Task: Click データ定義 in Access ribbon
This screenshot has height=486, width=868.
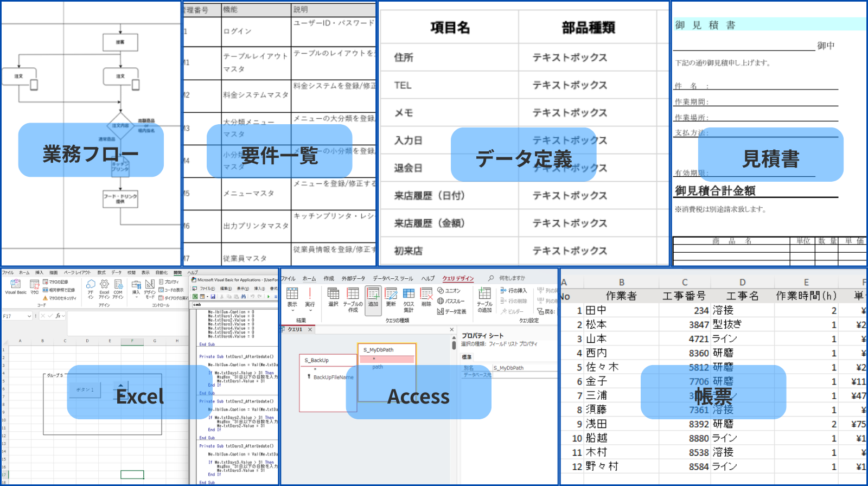Action: click(x=451, y=311)
